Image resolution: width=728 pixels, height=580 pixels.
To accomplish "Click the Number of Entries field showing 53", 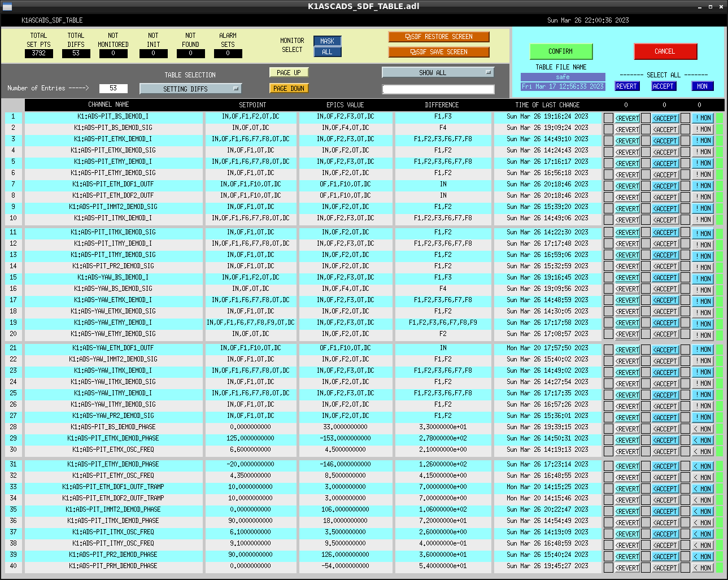I will pyautogui.click(x=113, y=88).
